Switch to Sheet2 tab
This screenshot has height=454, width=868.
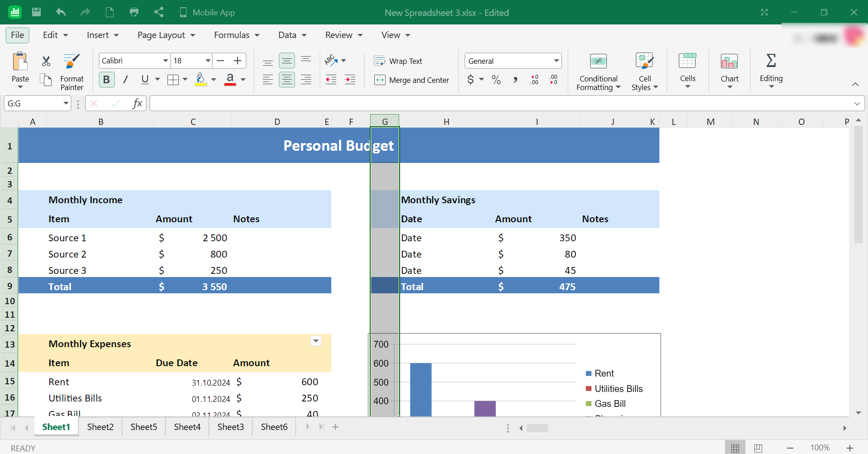pyautogui.click(x=100, y=427)
